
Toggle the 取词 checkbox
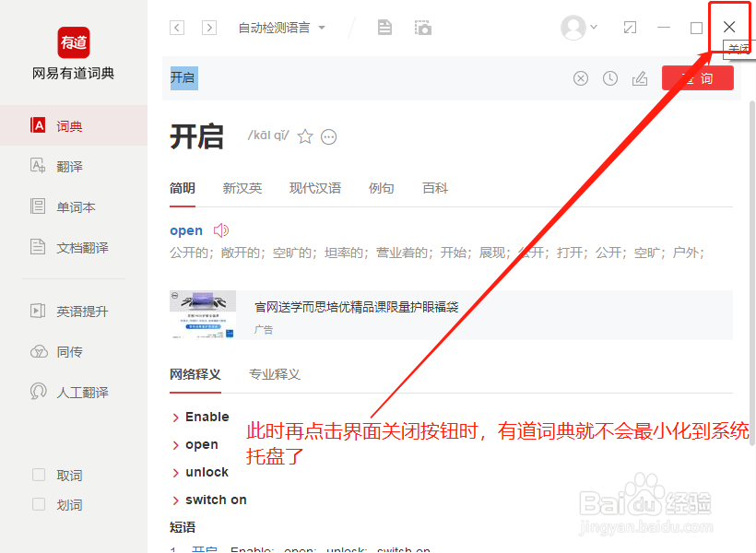[39, 475]
